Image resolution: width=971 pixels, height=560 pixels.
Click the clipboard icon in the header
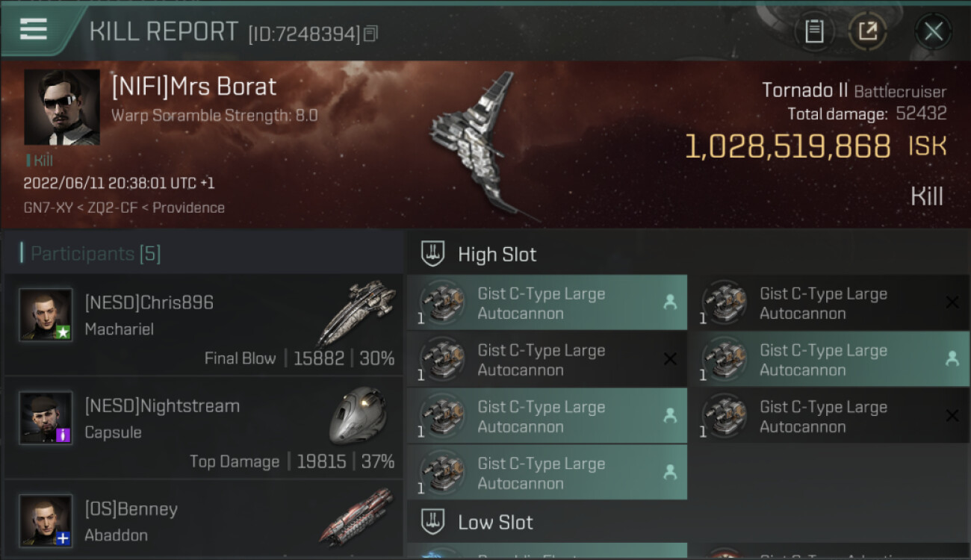pos(814,31)
